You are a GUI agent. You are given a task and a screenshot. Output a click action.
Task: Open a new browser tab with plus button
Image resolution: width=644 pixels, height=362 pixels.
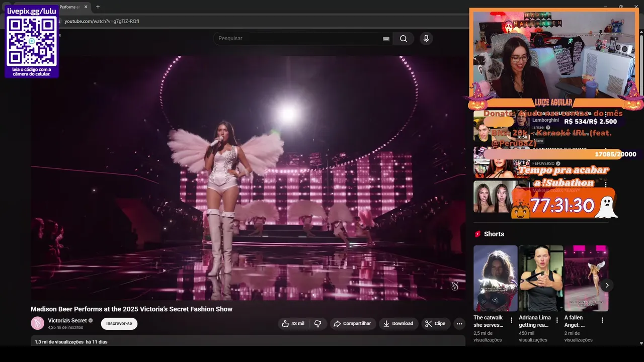(98, 7)
